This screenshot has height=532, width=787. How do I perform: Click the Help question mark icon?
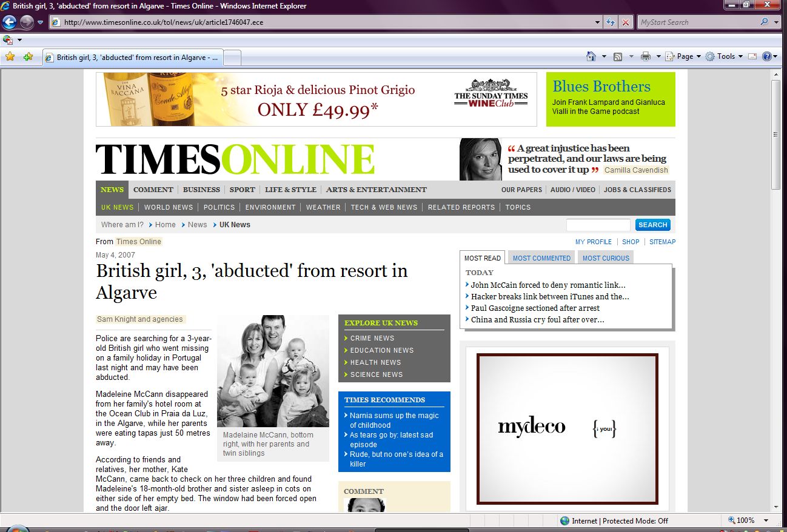[767, 56]
